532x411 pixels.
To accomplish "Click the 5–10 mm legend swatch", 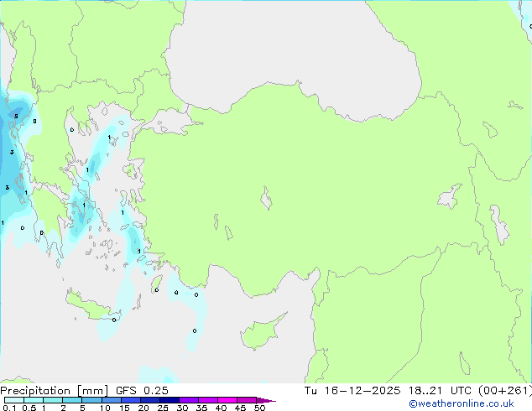I will (91, 400).
